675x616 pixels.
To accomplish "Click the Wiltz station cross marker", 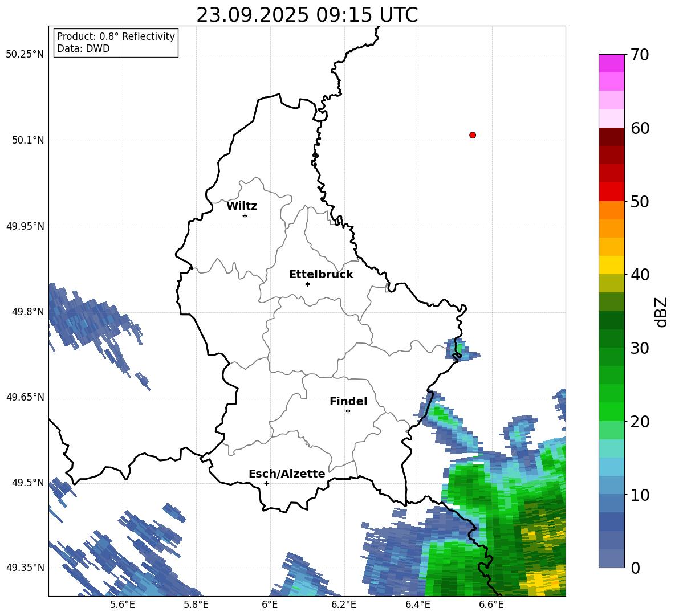I will coord(245,215).
